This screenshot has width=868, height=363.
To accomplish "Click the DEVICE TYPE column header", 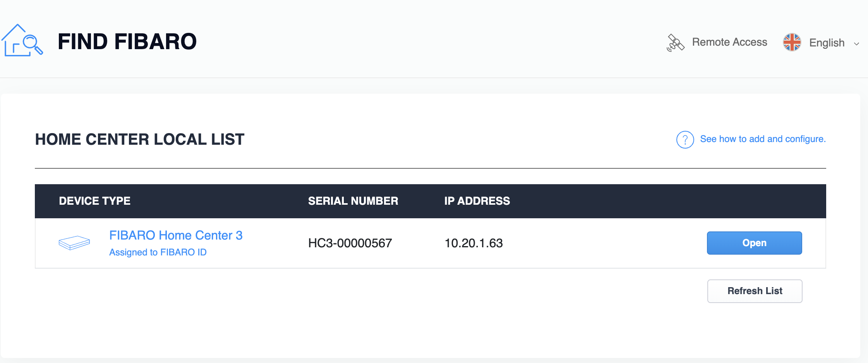I will [94, 201].
